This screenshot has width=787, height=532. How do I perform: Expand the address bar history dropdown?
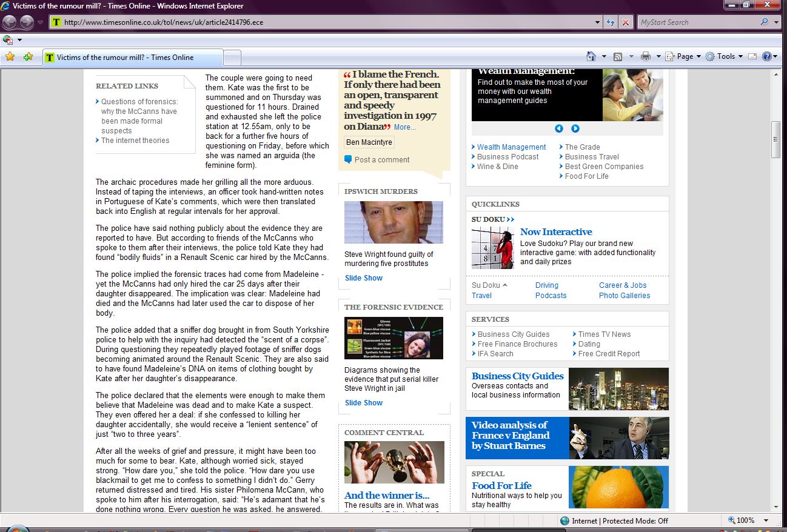598,22
